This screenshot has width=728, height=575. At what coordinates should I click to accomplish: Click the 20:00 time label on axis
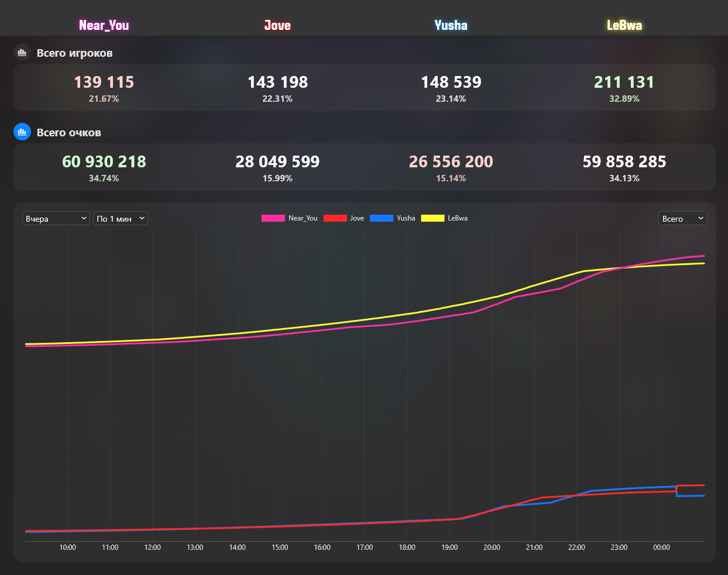pyautogui.click(x=492, y=548)
